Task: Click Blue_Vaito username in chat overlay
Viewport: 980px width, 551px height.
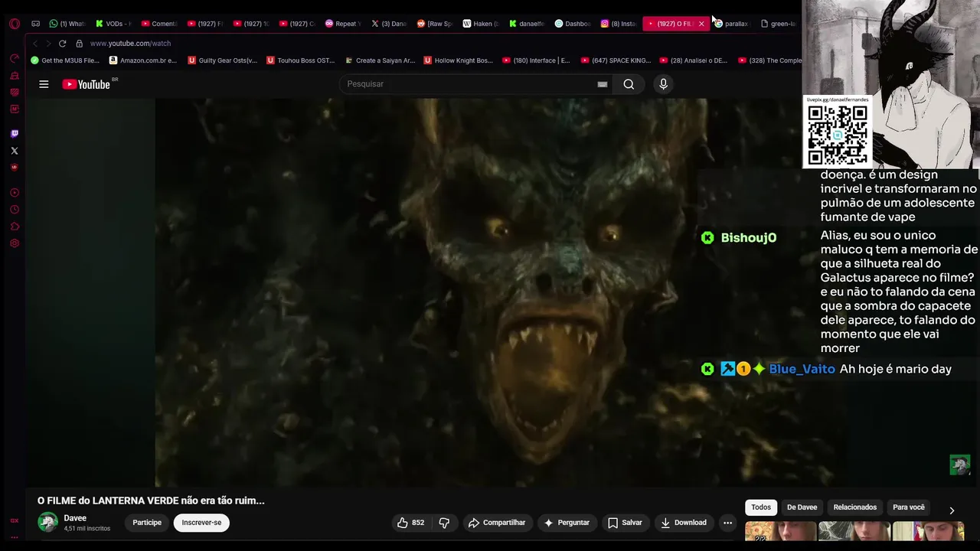Action: tap(802, 369)
